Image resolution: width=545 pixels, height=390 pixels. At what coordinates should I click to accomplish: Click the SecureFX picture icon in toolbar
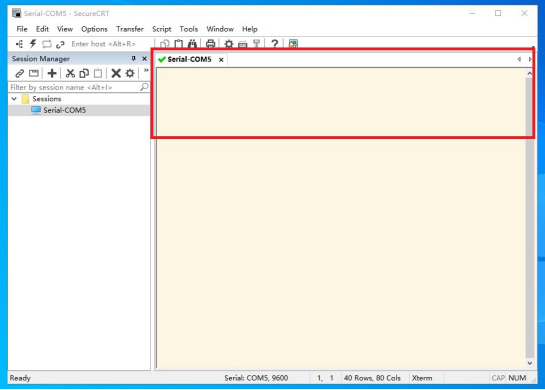tap(293, 44)
